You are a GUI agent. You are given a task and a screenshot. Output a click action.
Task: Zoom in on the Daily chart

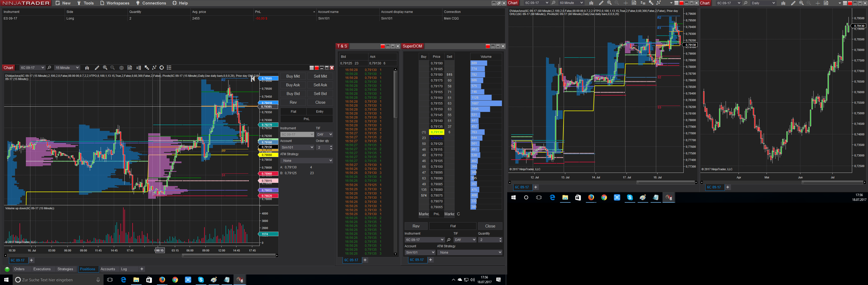coord(801,3)
